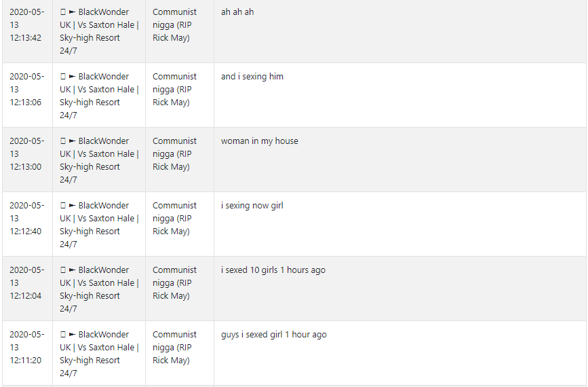This screenshot has width=588, height=387.
Task: Click the player name in the 12:11:20 row
Action: click(x=174, y=347)
